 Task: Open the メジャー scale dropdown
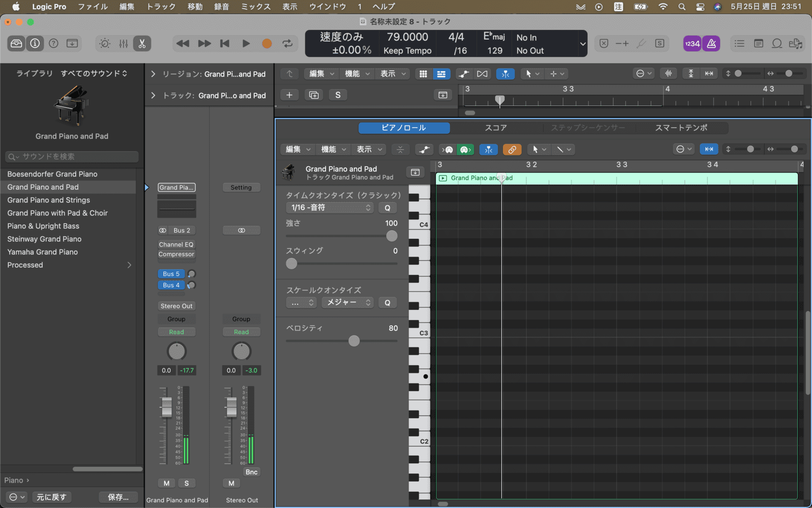click(348, 303)
